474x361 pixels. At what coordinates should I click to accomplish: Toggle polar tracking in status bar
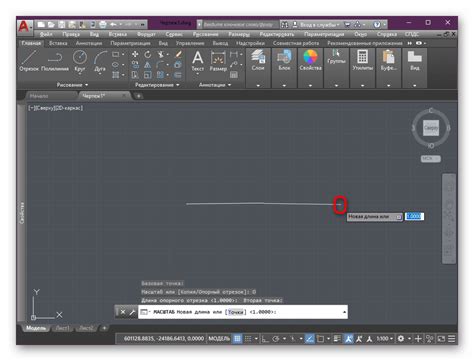[x=276, y=339]
